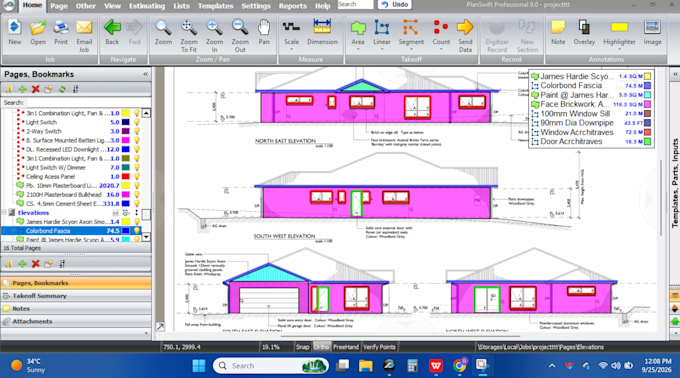Select the Dimension measure tool

click(322, 33)
